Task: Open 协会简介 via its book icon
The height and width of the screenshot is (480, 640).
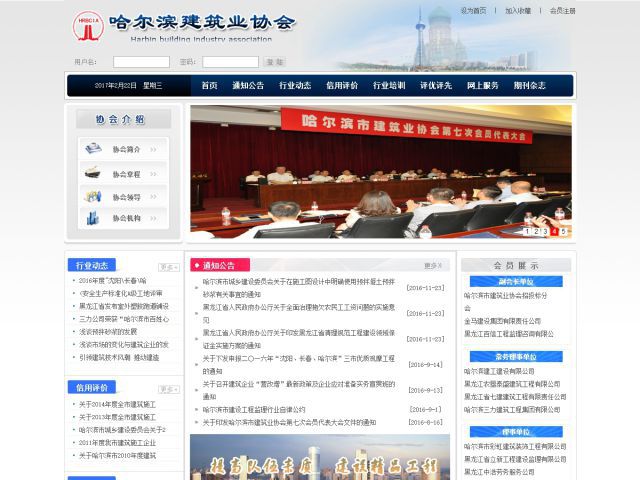Action: click(x=94, y=149)
